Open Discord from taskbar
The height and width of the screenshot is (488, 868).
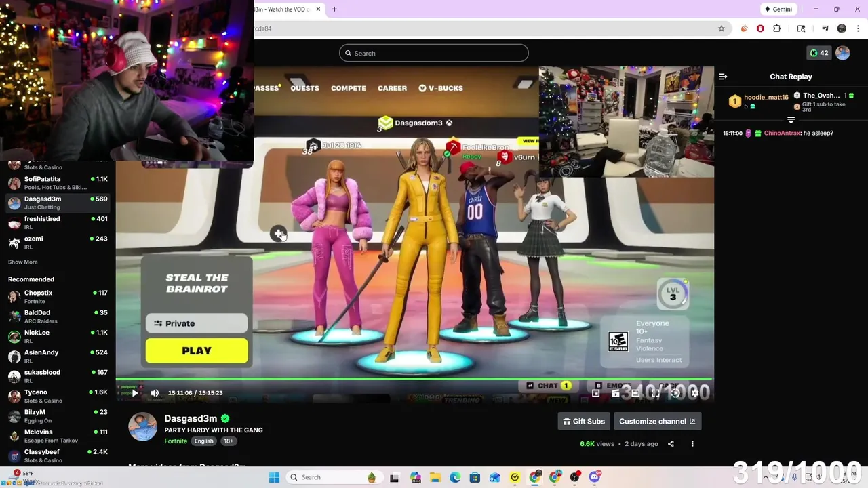595,477
